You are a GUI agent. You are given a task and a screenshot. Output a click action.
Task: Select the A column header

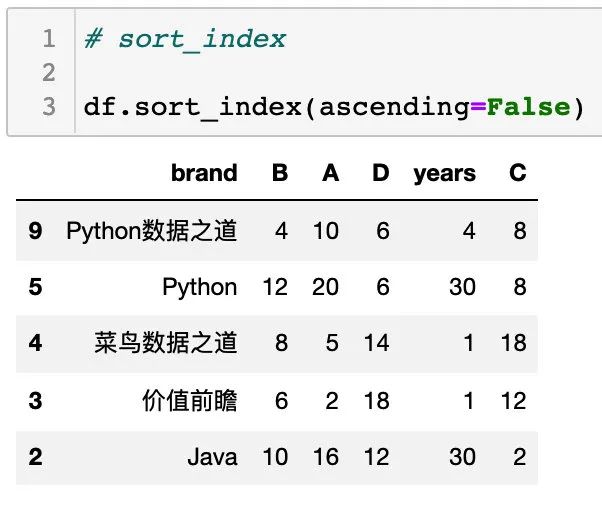331,173
